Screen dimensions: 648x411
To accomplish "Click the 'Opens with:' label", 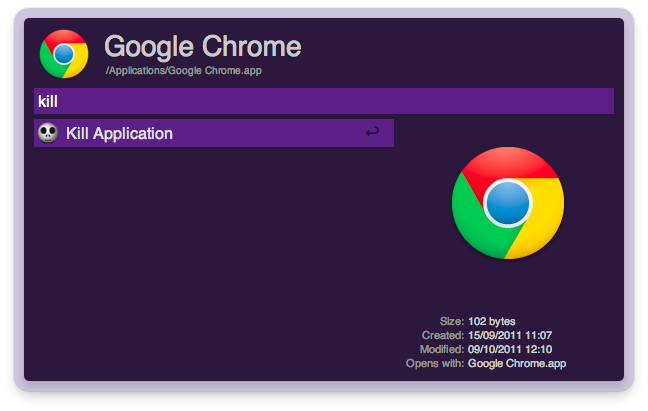I will [435, 363].
